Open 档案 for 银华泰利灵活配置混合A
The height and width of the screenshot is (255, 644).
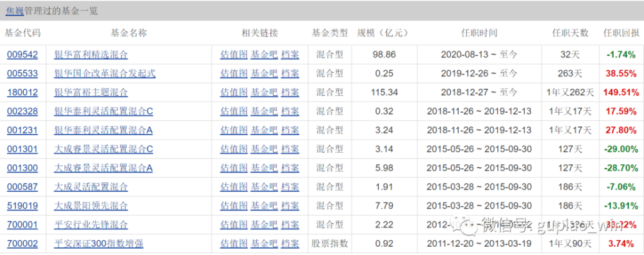click(x=290, y=131)
